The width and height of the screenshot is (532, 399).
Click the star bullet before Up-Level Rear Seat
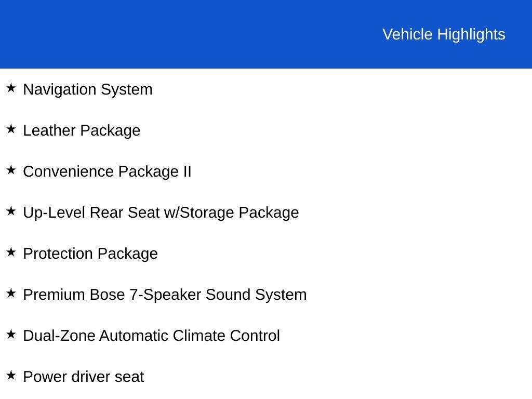pyautogui.click(x=11, y=211)
